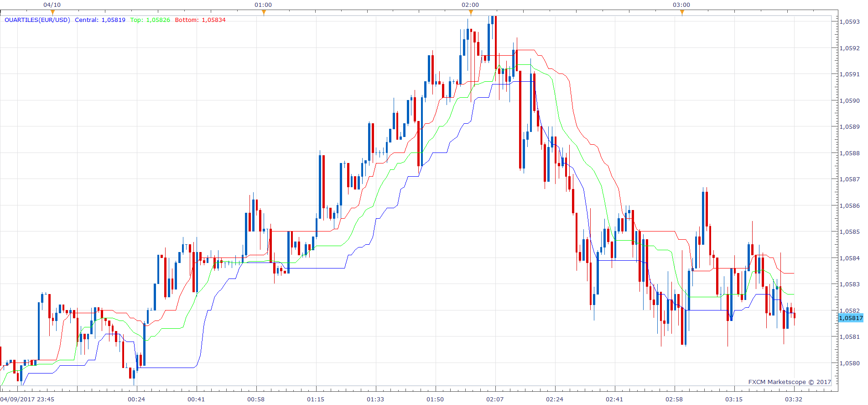This screenshot has width=868, height=405.
Task: Click the 04/10 date marker triangle
Action: pyautogui.click(x=52, y=12)
